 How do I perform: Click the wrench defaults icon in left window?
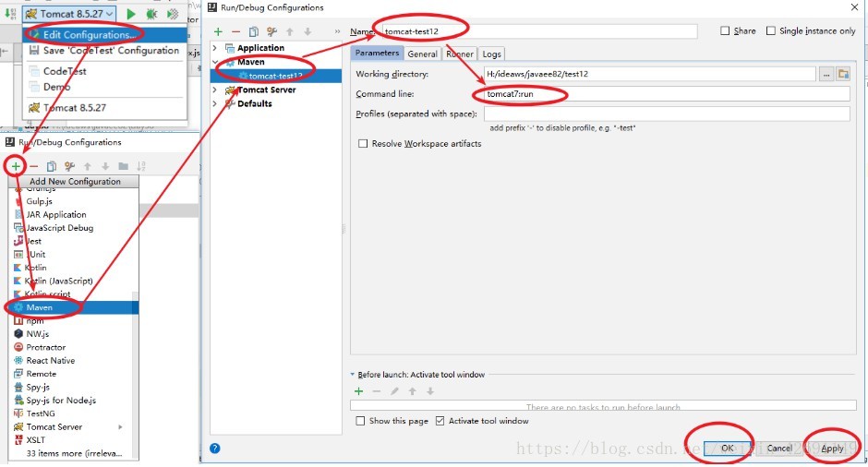pos(69,166)
